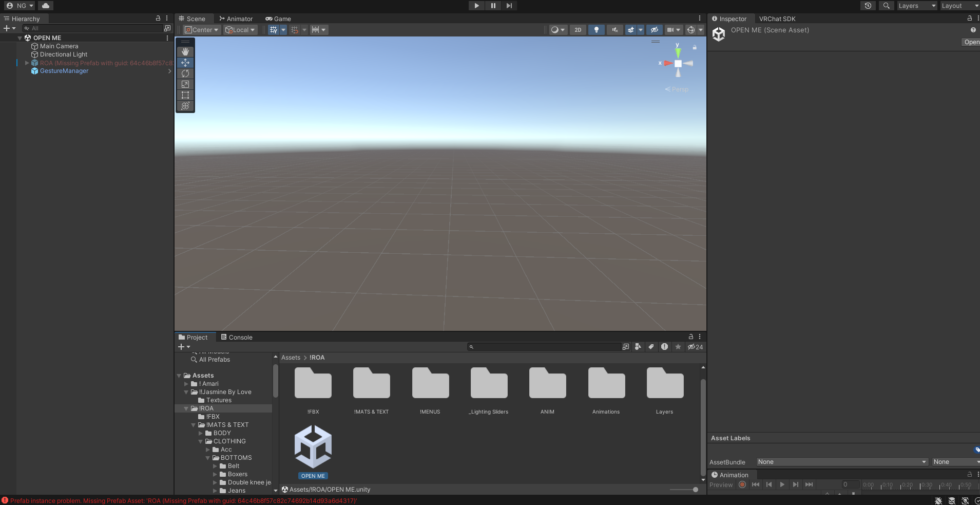The width and height of the screenshot is (980, 505).
Task: Toggle scene lighting bulb button
Action: tap(597, 30)
